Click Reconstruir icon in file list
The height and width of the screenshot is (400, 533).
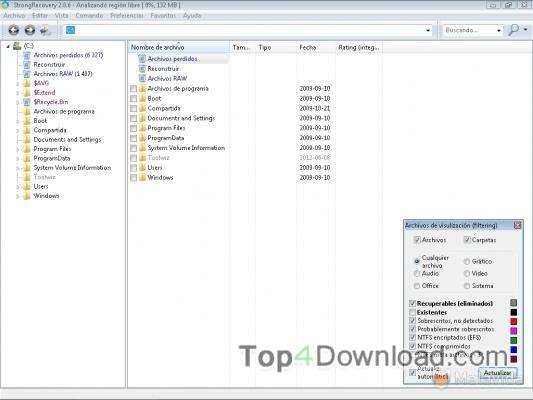142,69
